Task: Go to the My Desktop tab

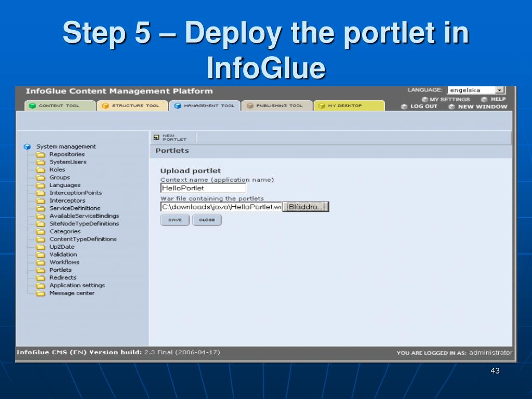Action: point(349,106)
